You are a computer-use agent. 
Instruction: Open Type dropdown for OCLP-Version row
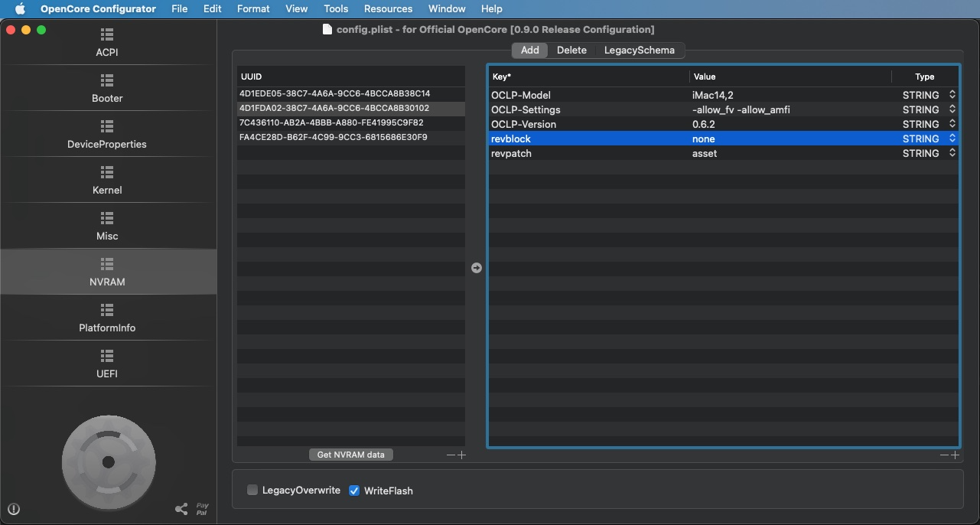952,124
